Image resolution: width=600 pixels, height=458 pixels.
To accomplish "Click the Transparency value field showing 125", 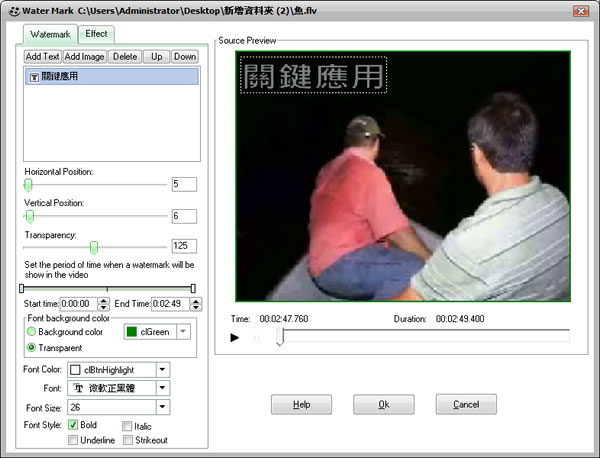I will point(184,246).
